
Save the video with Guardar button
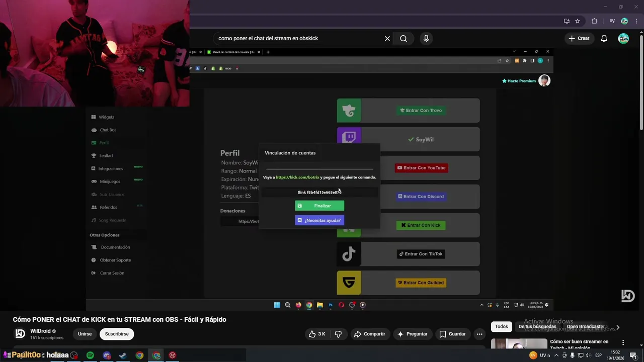click(x=452, y=334)
